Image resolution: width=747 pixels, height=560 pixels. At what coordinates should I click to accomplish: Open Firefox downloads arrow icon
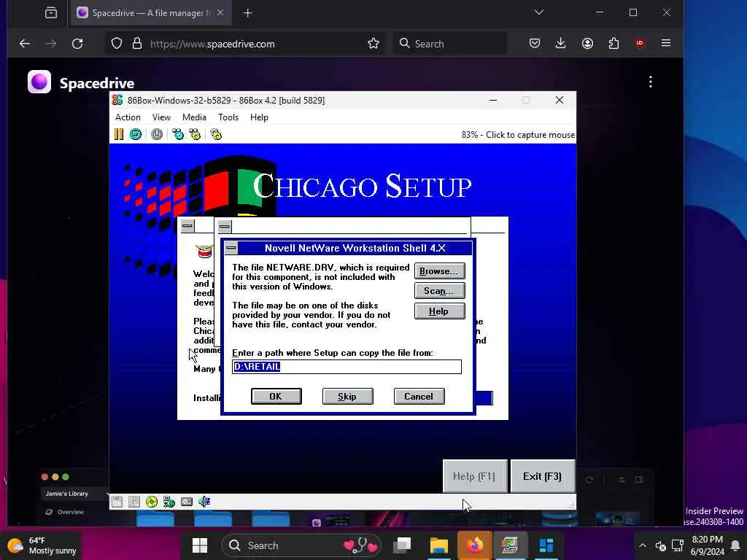coord(561,43)
